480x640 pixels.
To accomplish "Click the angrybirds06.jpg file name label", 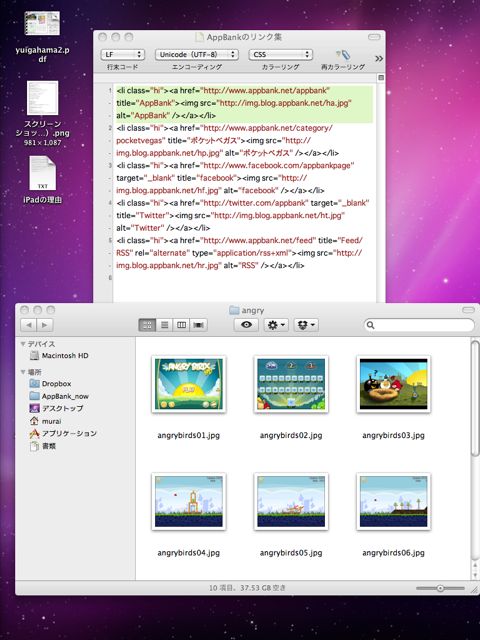I will click(393, 553).
